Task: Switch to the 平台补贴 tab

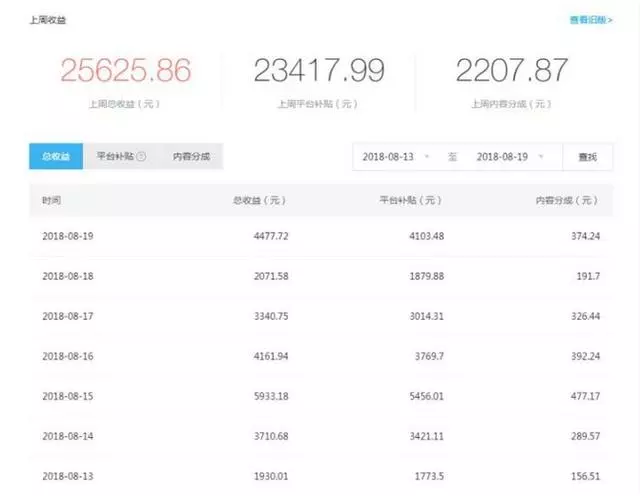Action: pos(120,156)
